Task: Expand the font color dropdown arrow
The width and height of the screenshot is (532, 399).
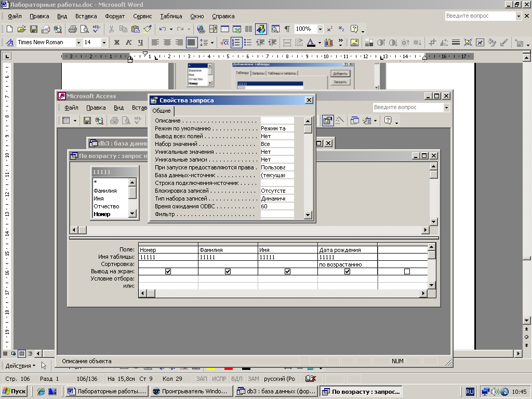Action: 320,43
